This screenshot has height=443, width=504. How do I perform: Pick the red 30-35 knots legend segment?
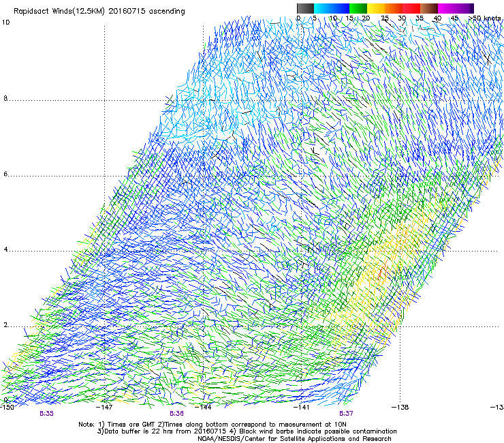pyautogui.click(x=411, y=8)
